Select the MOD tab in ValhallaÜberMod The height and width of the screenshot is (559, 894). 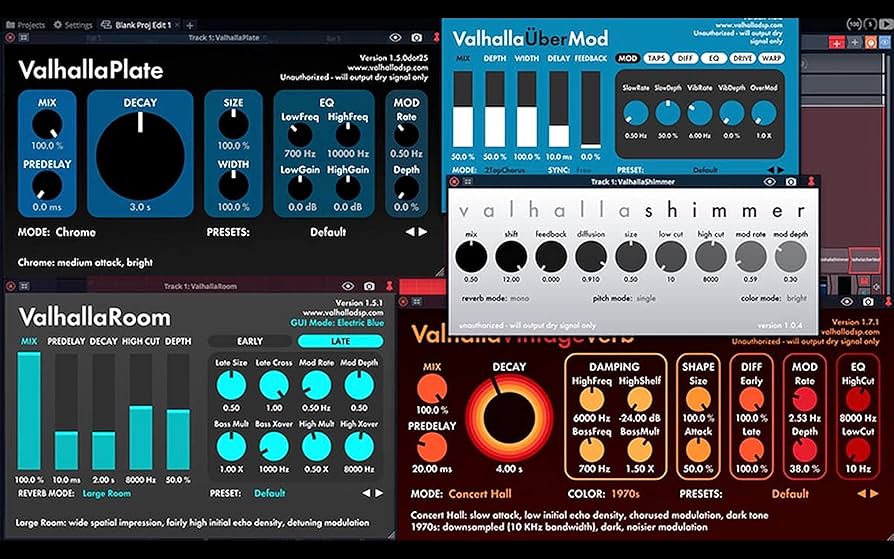(x=627, y=58)
